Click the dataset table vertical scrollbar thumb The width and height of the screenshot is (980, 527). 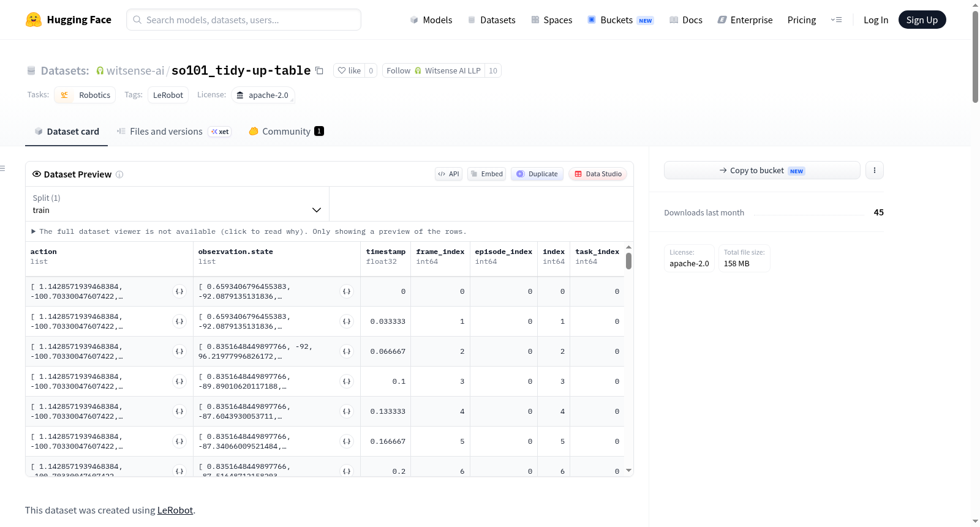coord(628,261)
